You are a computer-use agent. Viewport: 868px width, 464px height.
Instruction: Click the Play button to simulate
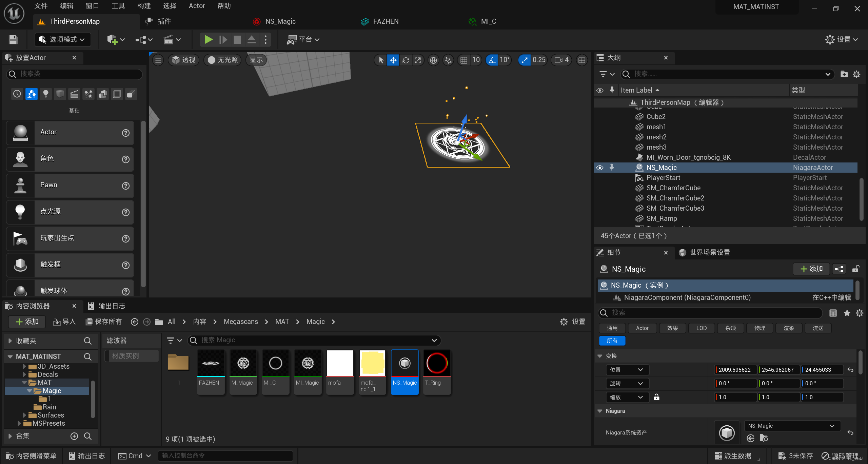point(208,39)
